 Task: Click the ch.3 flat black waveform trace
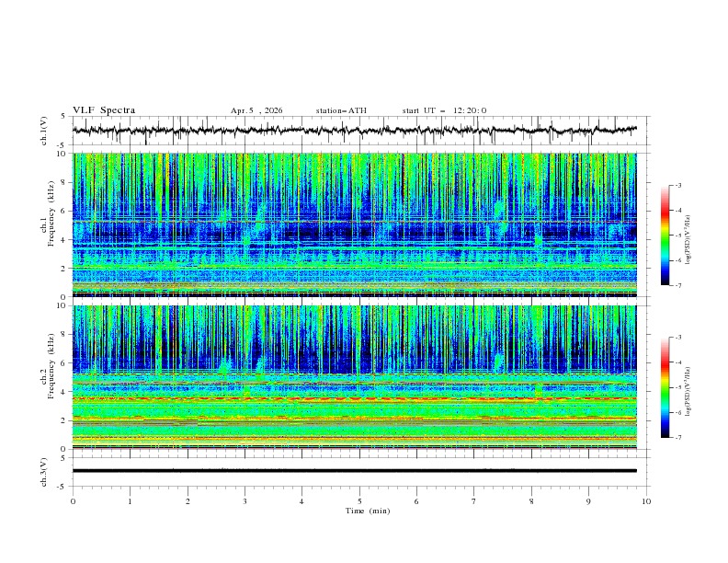pyautogui.click(x=354, y=471)
